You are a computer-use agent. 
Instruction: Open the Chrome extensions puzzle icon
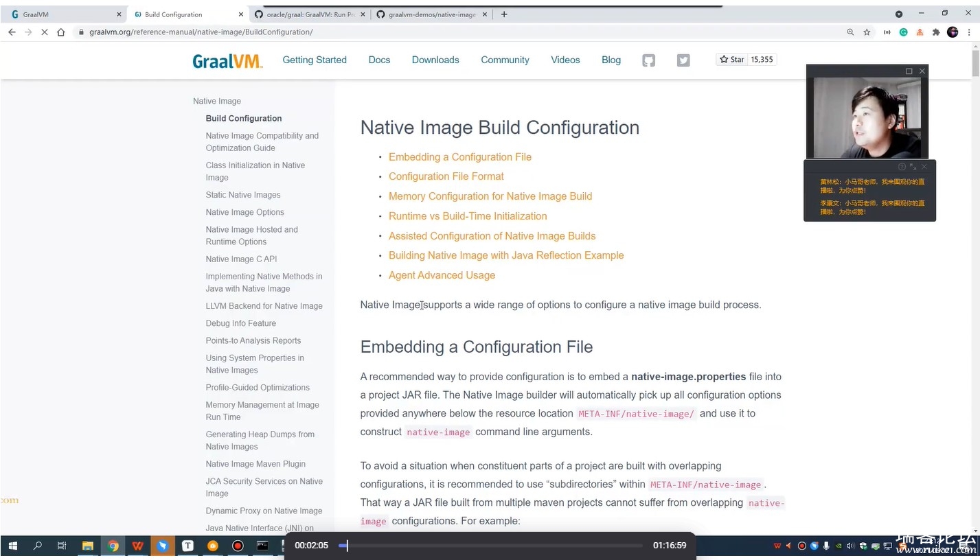pos(935,32)
